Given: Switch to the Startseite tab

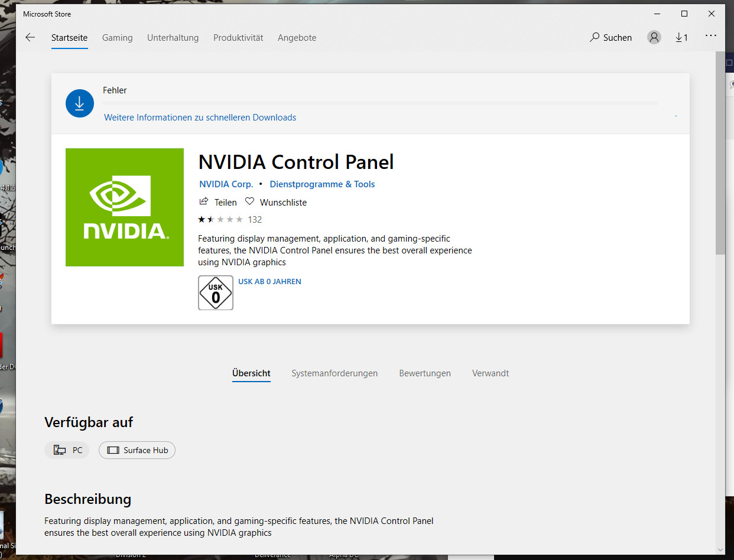Looking at the screenshot, I should [x=69, y=37].
